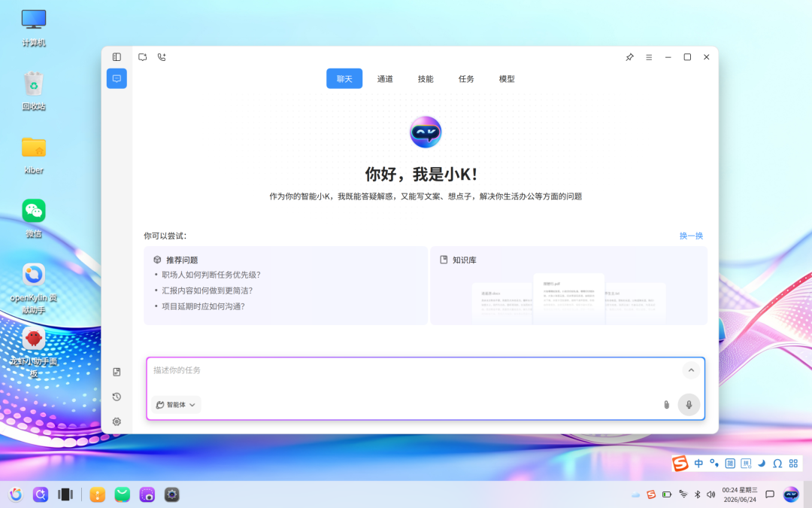This screenshot has width=812, height=508.
Task: Start a voice call with 小K
Action: (162, 57)
